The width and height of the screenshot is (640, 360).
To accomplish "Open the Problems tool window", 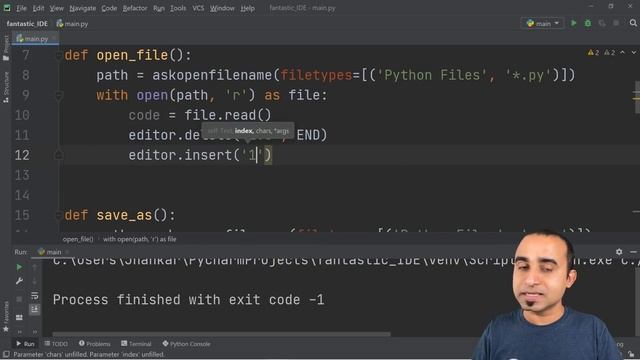I will (x=94, y=344).
